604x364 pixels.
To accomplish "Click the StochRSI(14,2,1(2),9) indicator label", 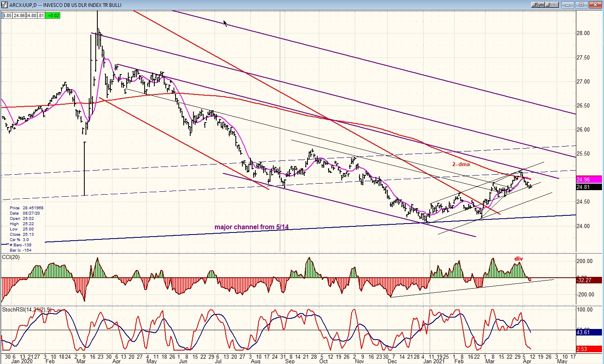I will (x=26, y=310).
